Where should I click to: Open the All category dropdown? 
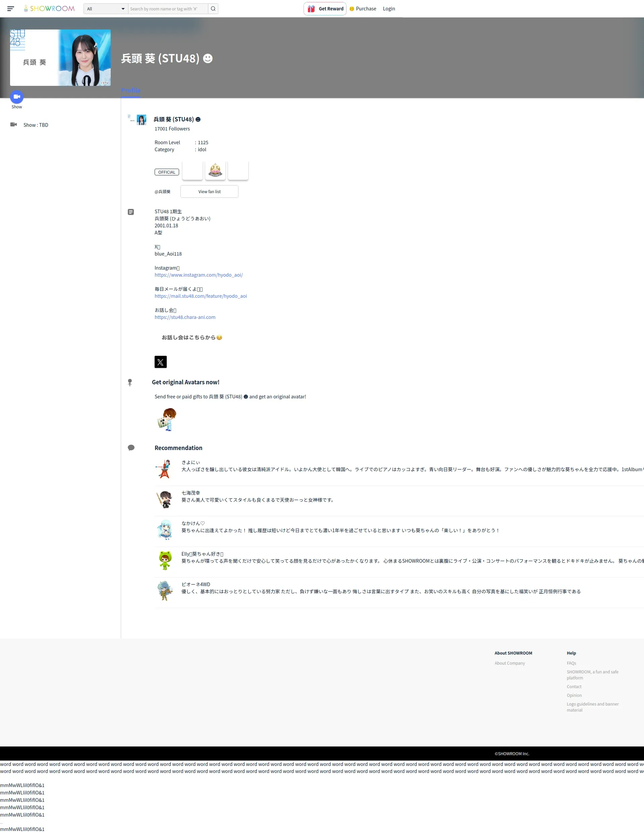106,9
